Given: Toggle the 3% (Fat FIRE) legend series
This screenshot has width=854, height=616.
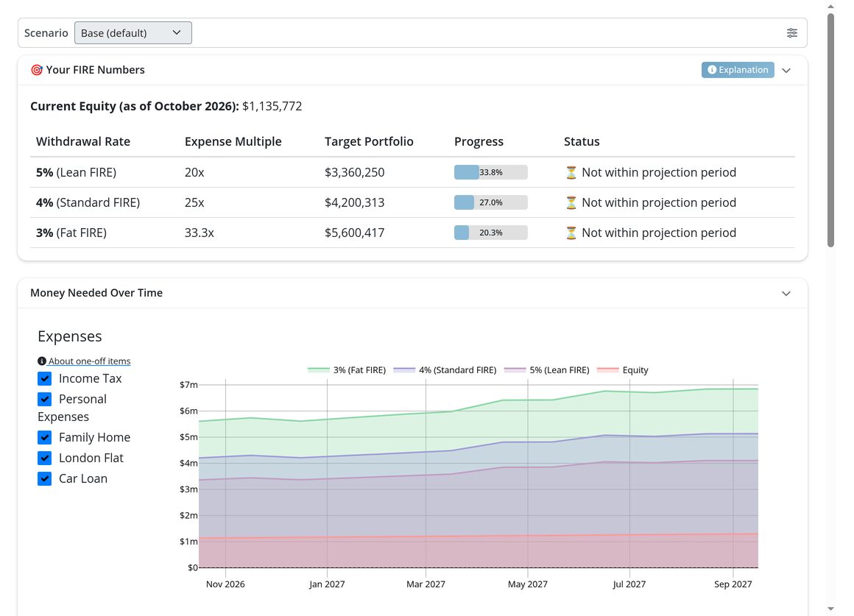Looking at the screenshot, I should point(347,369).
